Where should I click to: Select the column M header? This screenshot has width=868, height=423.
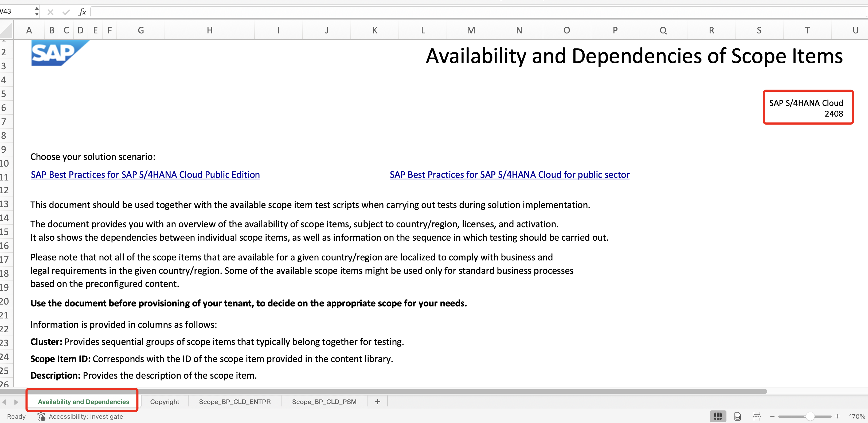(470, 30)
